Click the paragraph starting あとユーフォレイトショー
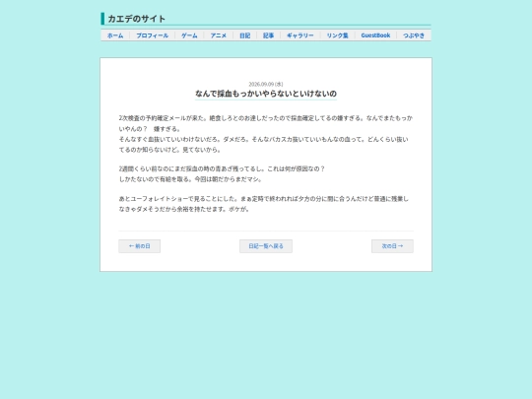Image resolution: width=532 pixels, height=399 pixels. [264, 204]
